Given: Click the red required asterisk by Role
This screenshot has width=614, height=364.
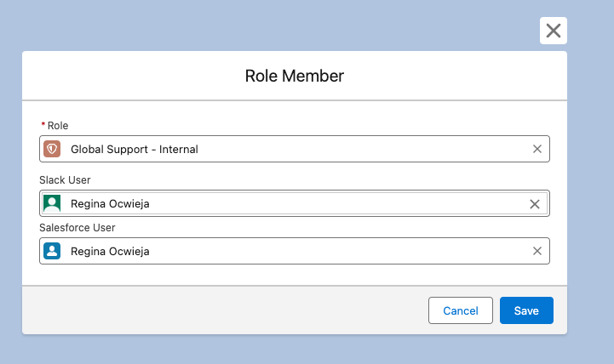Looking at the screenshot, I should pos(43,124).
